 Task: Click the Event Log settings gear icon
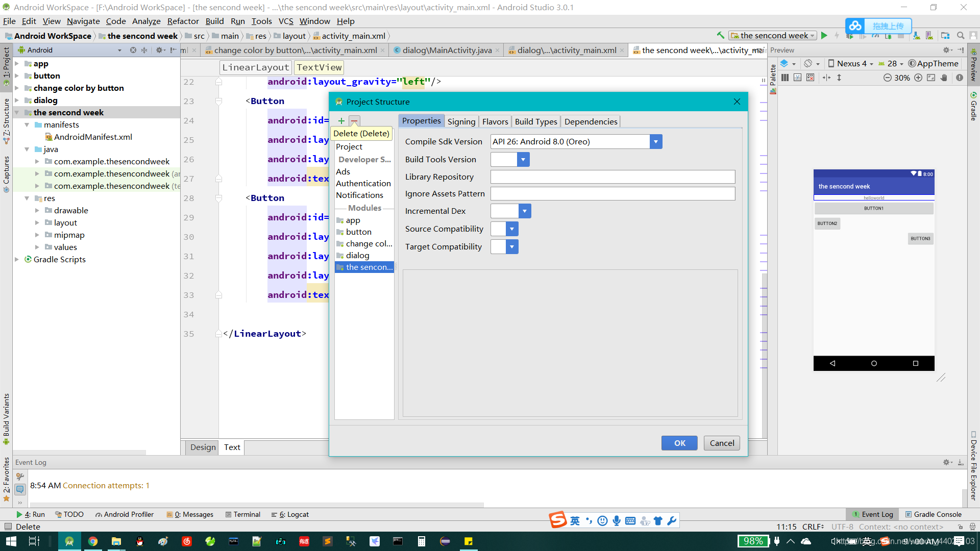pos(947,462)
